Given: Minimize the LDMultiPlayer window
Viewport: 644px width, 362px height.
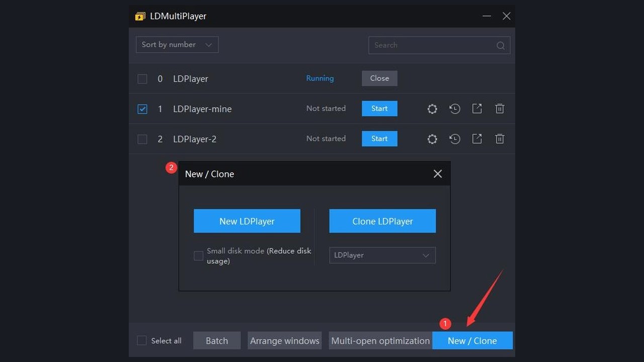Looking at the screenshot, I should 487,16.
